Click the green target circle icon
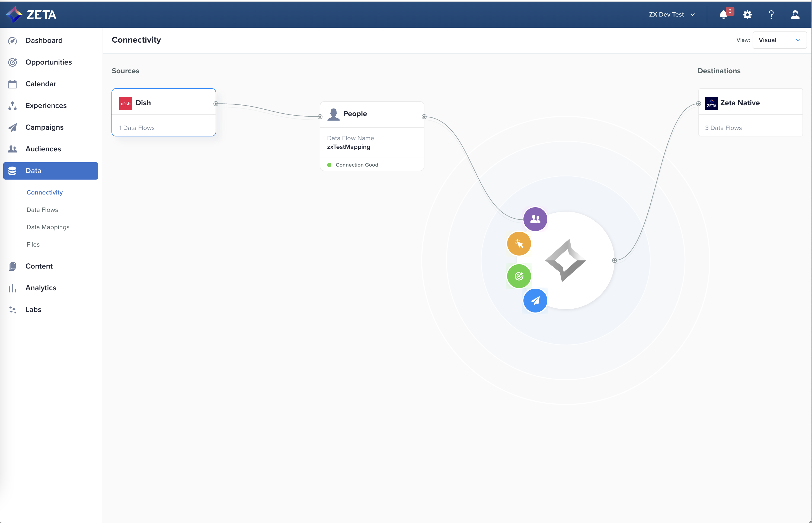 (x=519, y=276)
